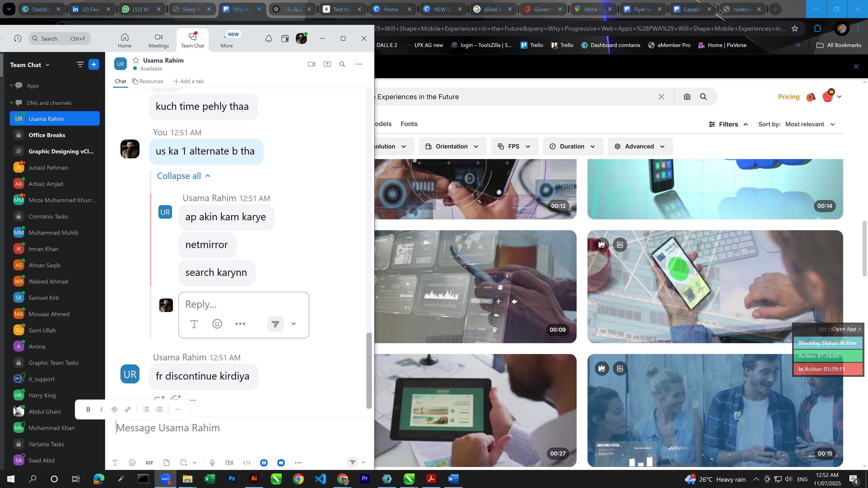
Task: Open Zoom calendar icon
Action: point(285,38)
